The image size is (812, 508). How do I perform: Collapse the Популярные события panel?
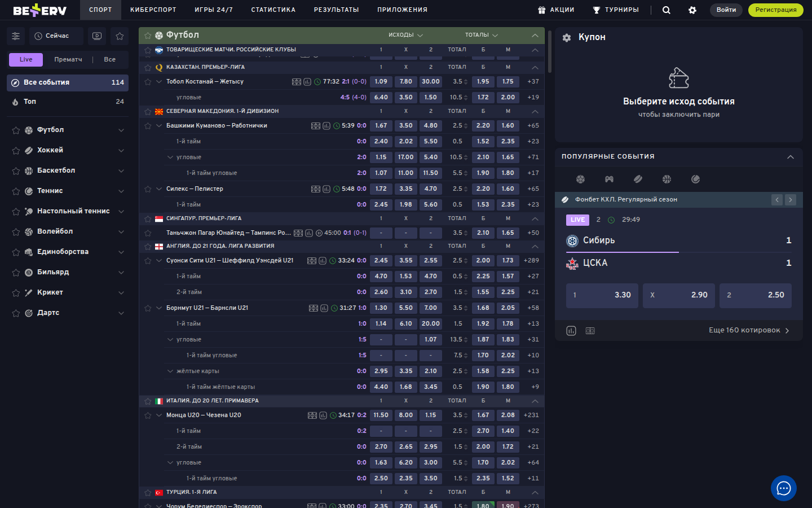pyautogui.click(x=790, y=157)
